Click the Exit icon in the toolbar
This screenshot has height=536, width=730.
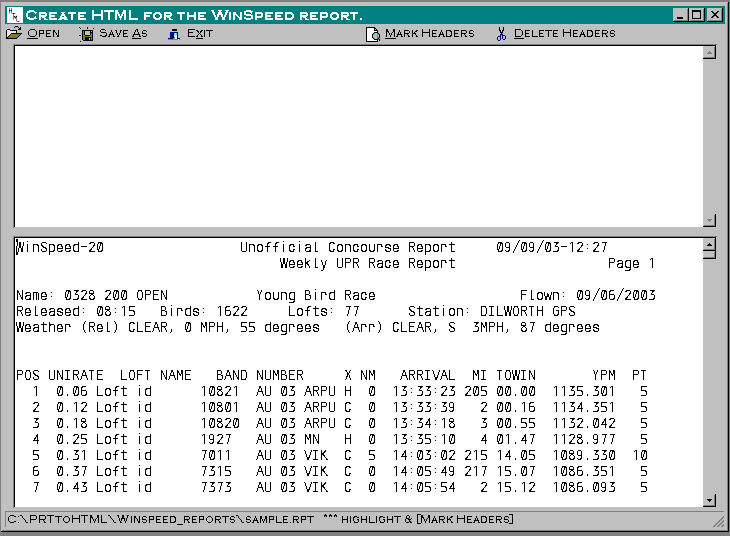174,34
